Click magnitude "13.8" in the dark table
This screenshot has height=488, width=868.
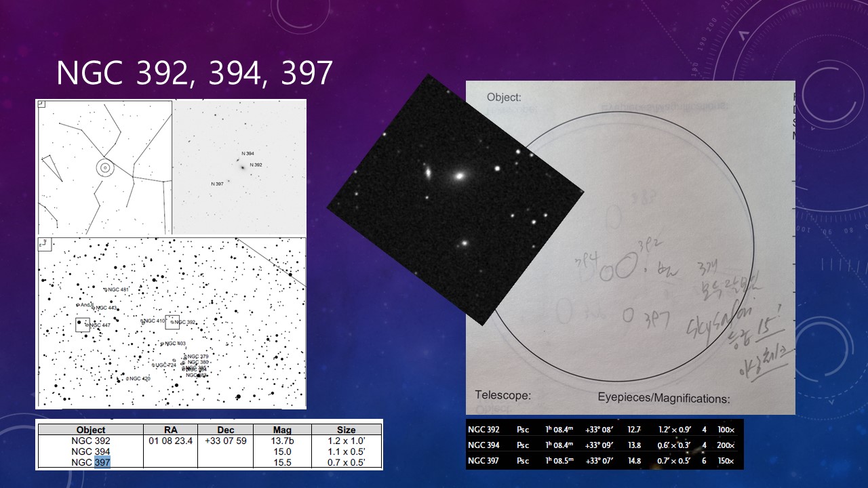click(634, 445)
